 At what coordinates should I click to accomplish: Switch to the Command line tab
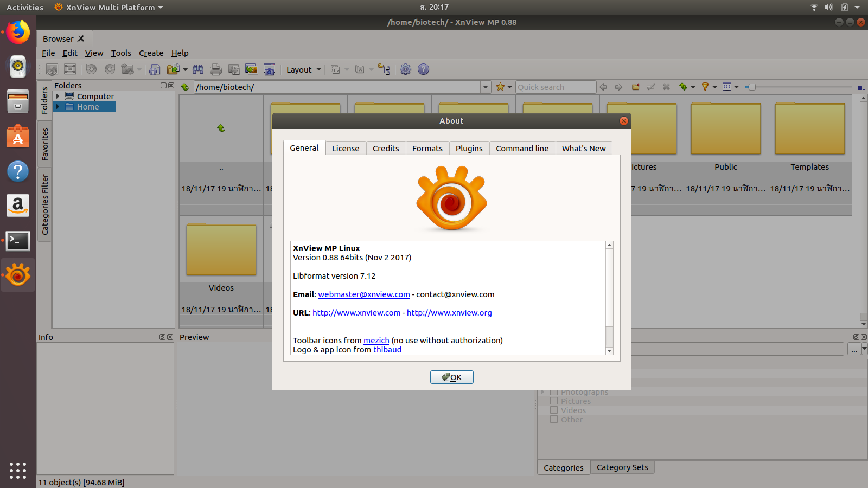click(x=522, y=149)
